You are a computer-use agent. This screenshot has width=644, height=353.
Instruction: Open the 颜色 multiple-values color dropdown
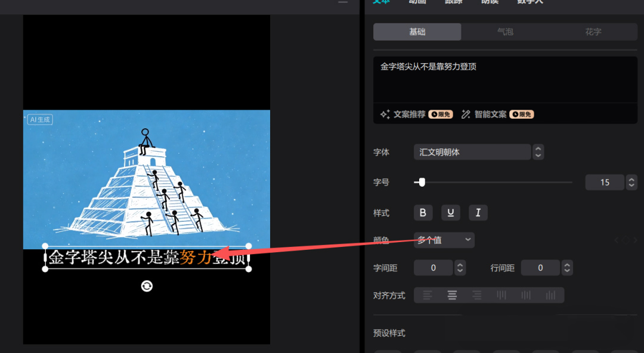[444, 240]
